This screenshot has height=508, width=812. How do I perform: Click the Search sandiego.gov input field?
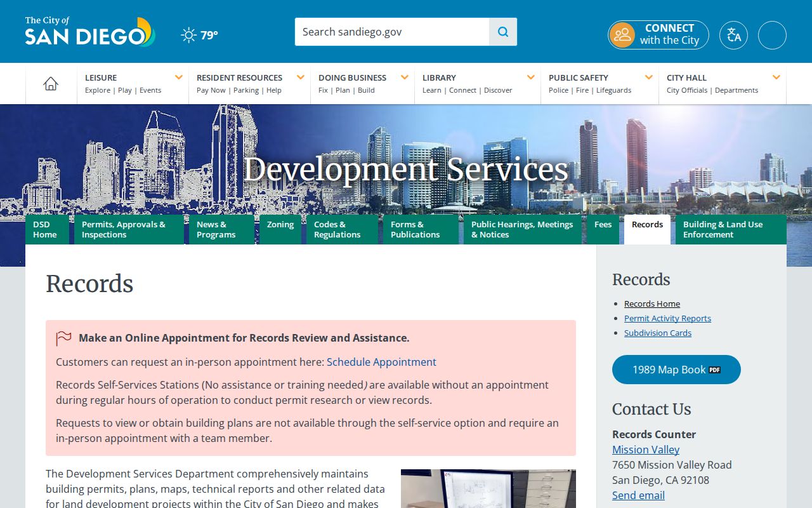(x=392, y=32)
